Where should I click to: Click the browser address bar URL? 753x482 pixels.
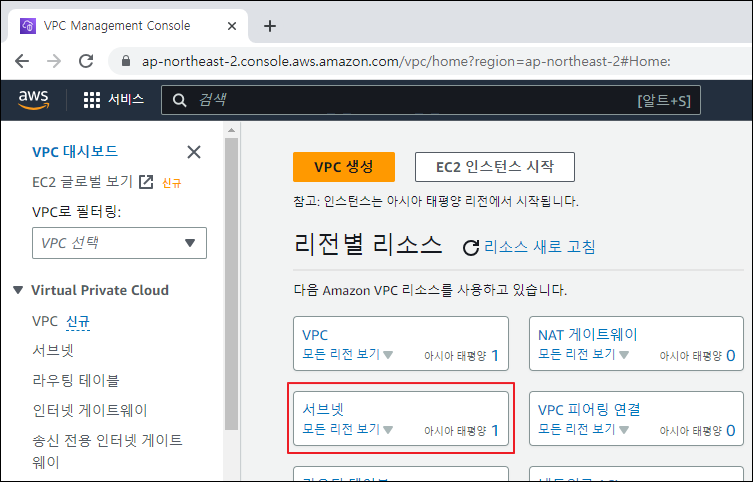coord(406,61)
